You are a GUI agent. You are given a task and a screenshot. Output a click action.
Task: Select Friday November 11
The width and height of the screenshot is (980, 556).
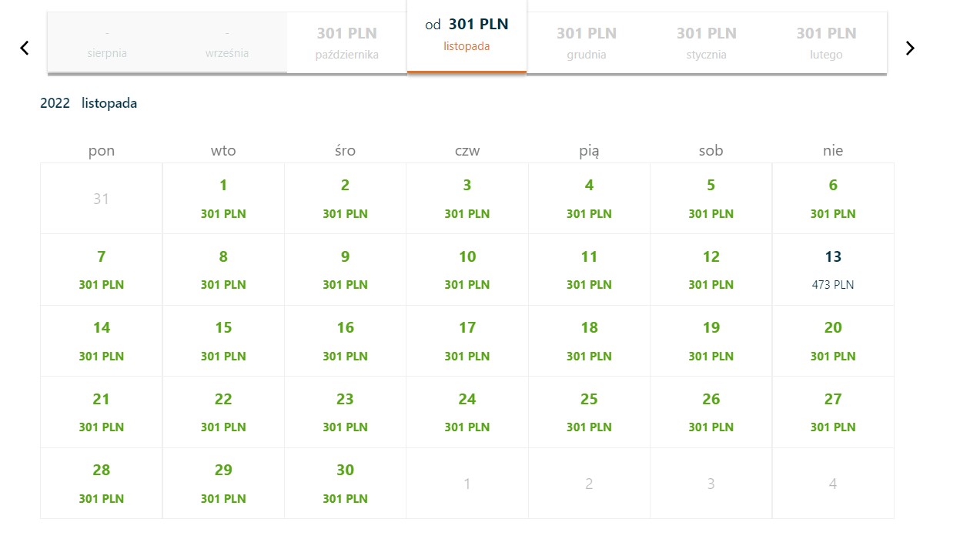pos(589,270)
